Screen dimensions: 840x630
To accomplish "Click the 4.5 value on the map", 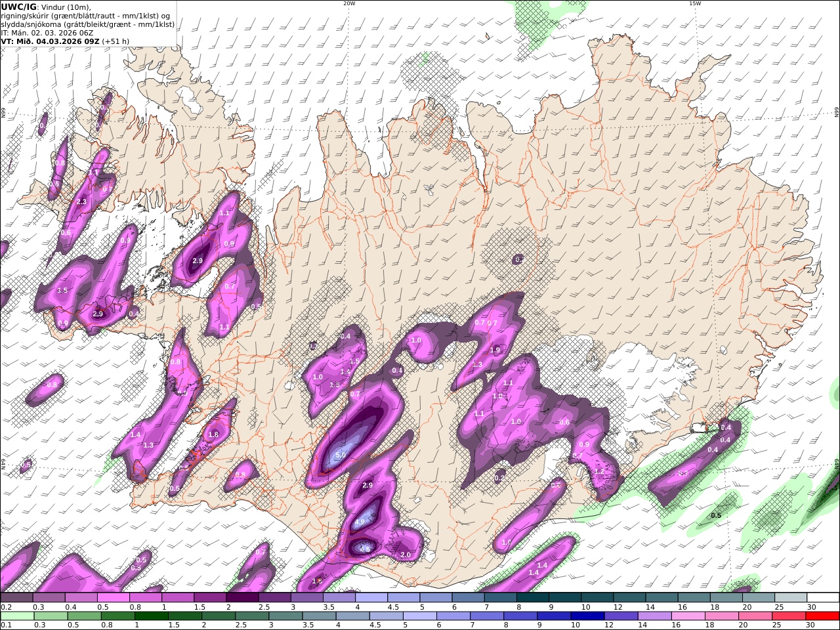I will click(366, 549).
